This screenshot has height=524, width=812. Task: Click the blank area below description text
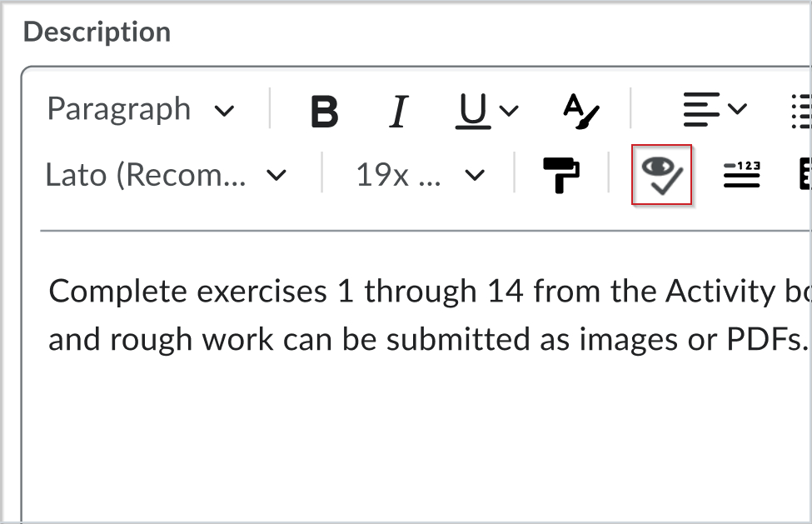coord(416,433)
